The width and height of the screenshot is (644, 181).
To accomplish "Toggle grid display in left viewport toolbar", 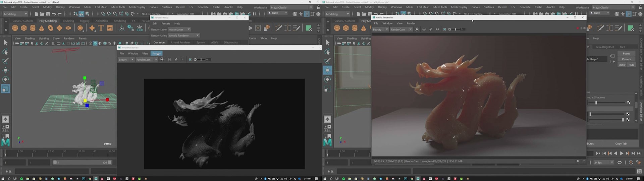I will tap(54, 43).
